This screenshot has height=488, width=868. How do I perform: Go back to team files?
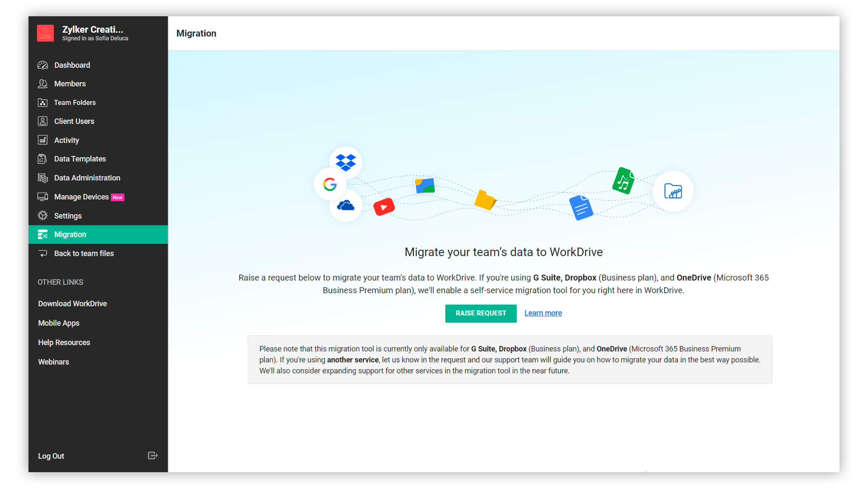(84, 253)
